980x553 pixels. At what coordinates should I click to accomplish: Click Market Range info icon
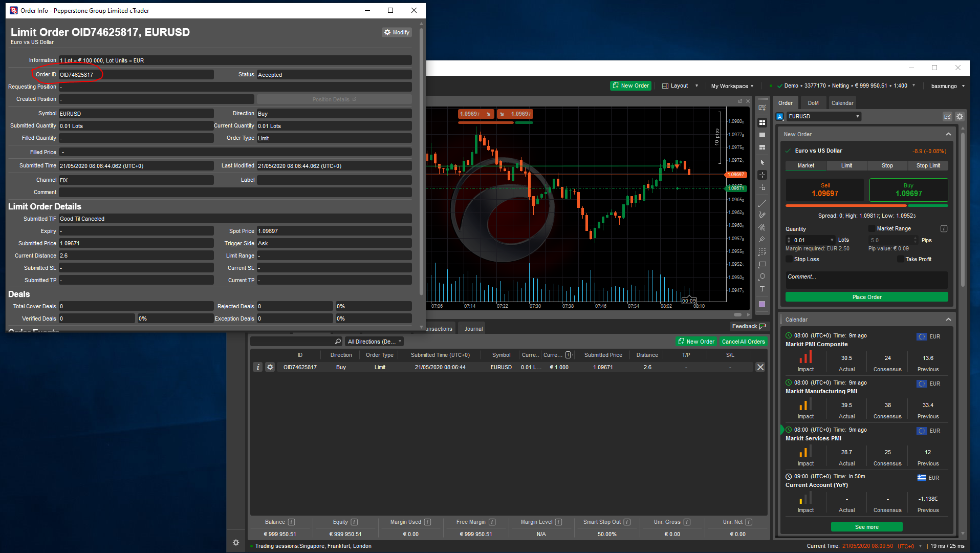point(944,229)
